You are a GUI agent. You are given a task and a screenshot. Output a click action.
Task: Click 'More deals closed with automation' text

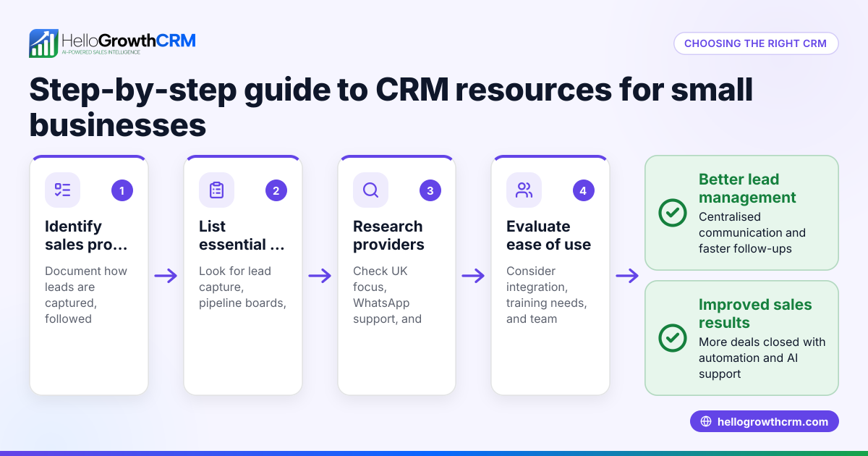point(762,358)
